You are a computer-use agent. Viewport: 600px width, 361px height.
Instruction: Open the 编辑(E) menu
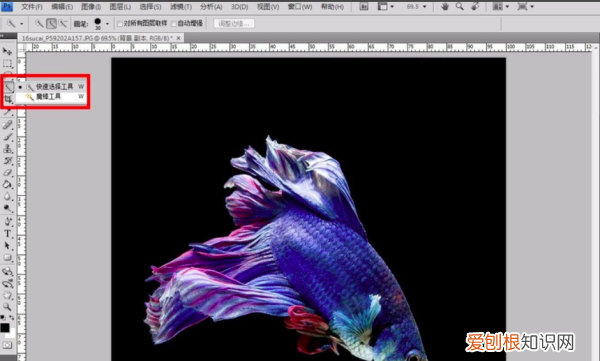(x=62, y=7)
